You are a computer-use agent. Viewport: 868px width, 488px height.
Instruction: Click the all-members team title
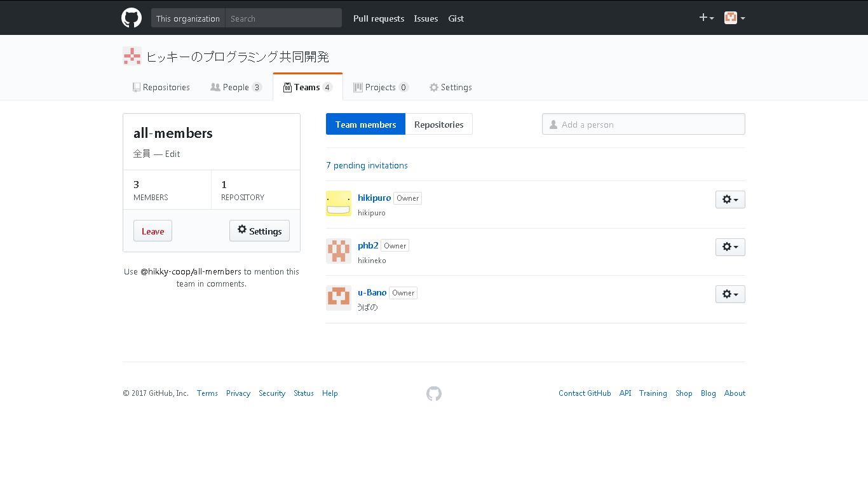[173, 133]
